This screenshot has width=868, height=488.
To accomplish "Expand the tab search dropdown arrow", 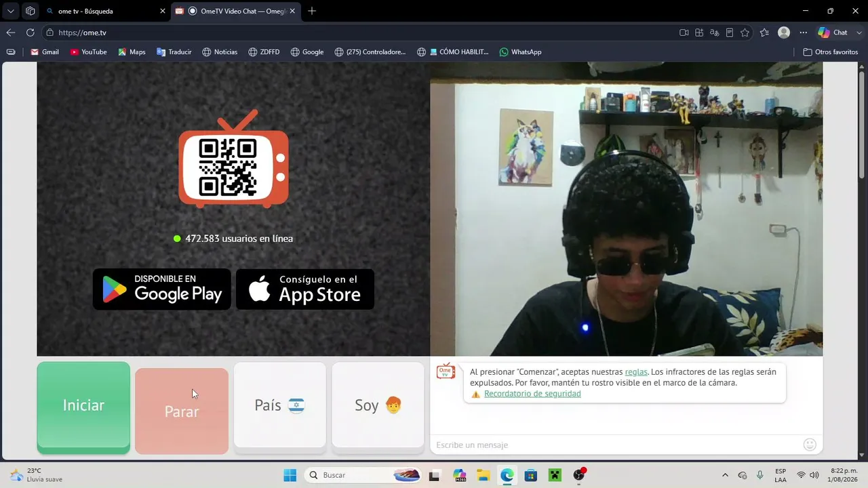I will (11, 11).
